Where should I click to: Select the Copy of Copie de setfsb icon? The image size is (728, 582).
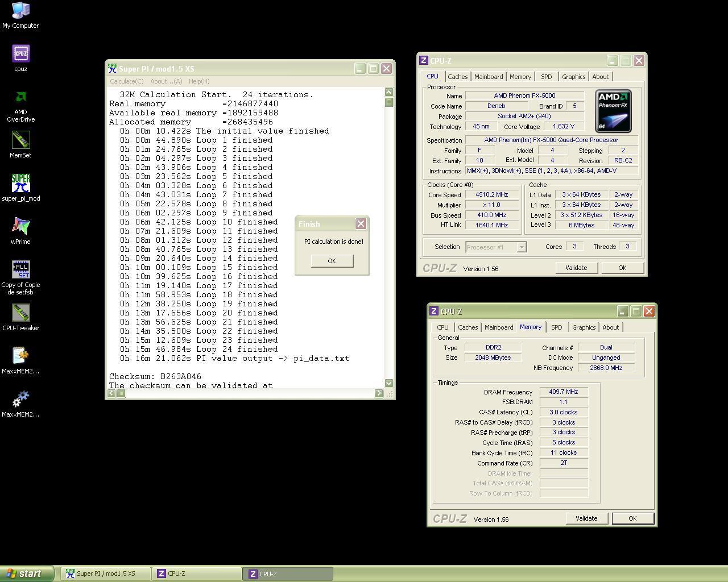20,278
